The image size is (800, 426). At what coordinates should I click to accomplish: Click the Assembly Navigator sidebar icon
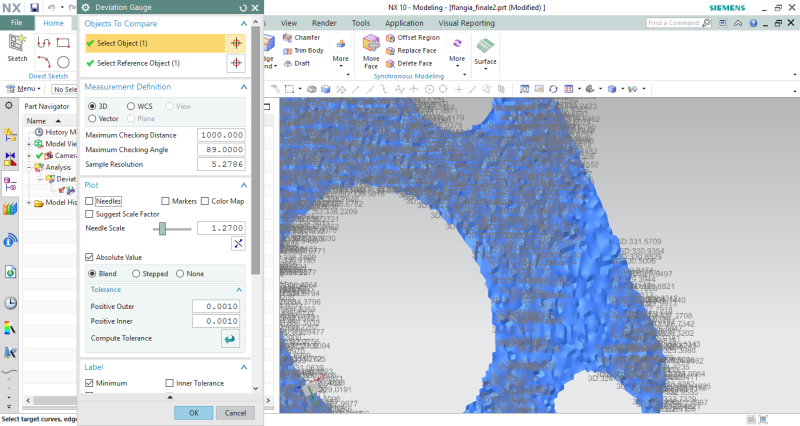click(x=10, y=135)
